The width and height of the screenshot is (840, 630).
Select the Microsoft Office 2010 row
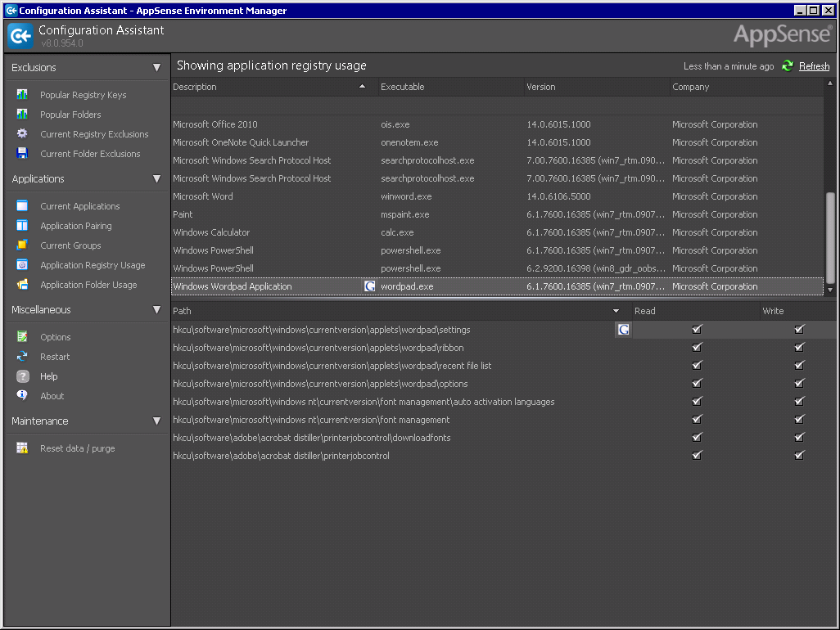497,124
